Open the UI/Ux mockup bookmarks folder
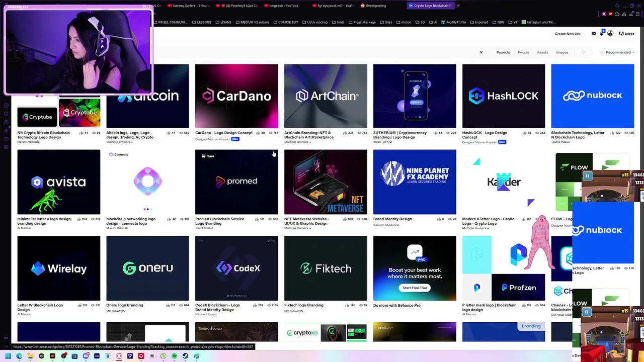Viewport: 644px width, 362px height. point(314,22)
